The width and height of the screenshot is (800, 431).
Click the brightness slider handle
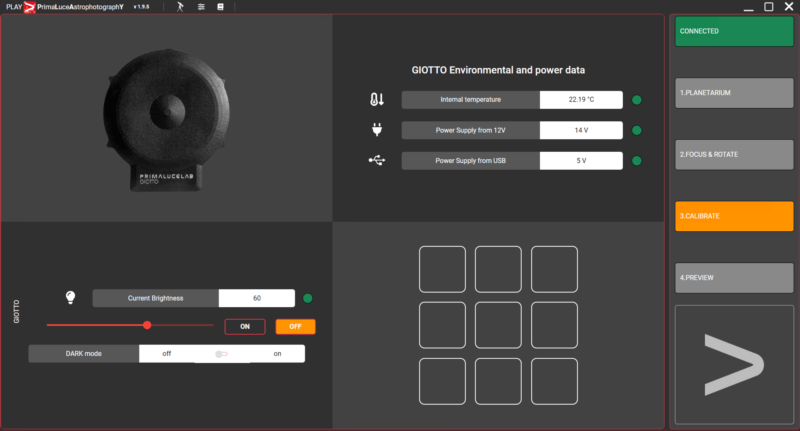[147, 325]
